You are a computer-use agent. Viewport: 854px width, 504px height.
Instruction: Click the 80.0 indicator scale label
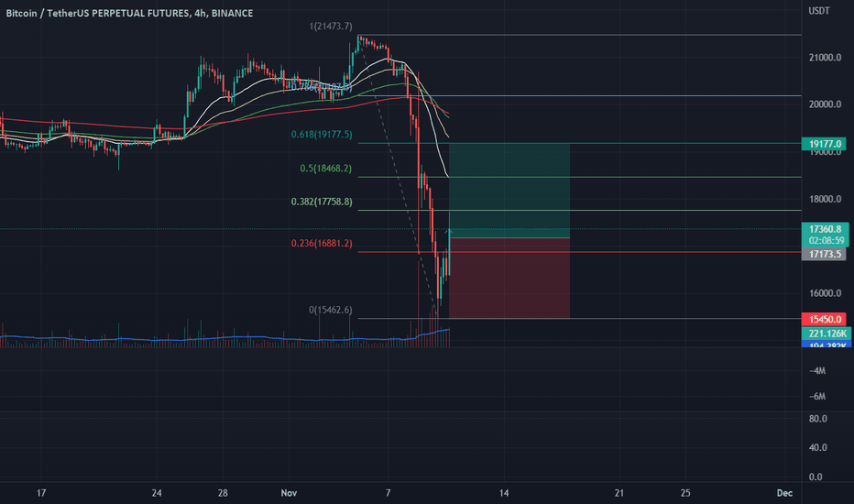(818, 419)
